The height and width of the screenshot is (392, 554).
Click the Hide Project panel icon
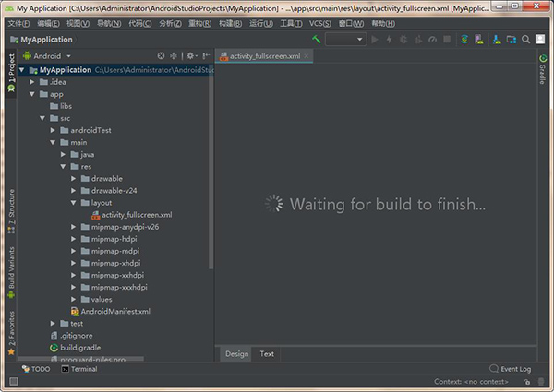click(206, 55)
